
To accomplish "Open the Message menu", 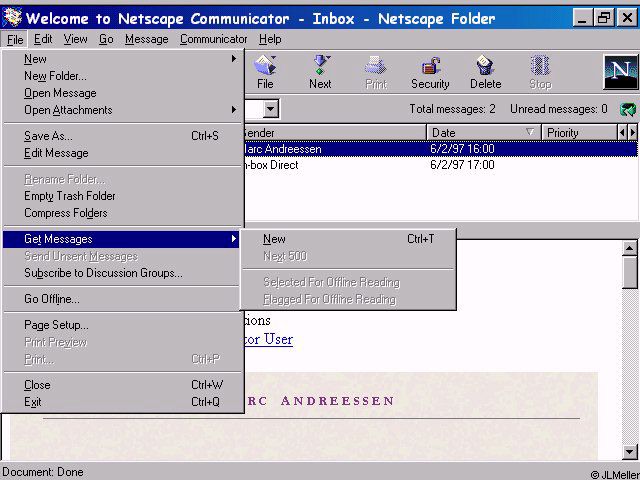I will point(147,39).
